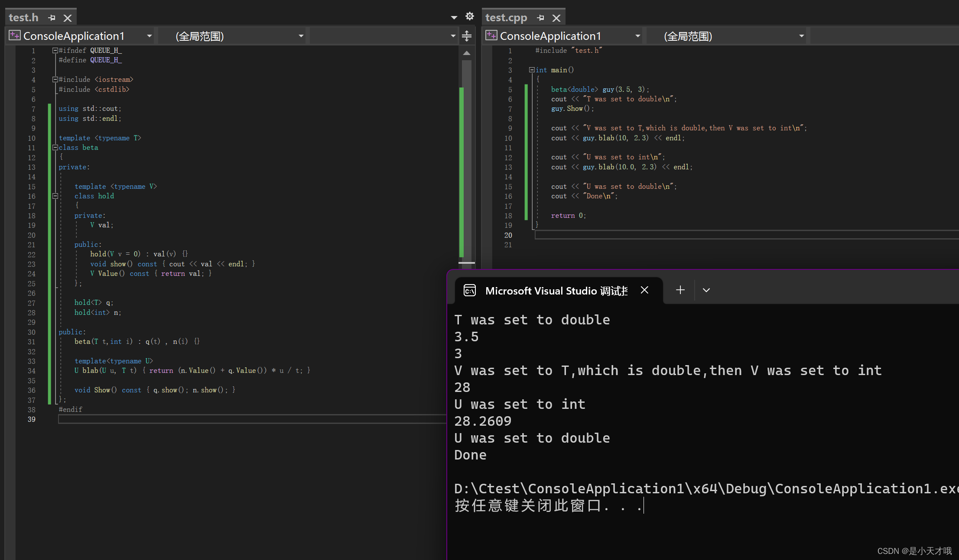This screenshot has width=959, height=560.
Task: Collapse the int main function block
Action: coord(531,70)
